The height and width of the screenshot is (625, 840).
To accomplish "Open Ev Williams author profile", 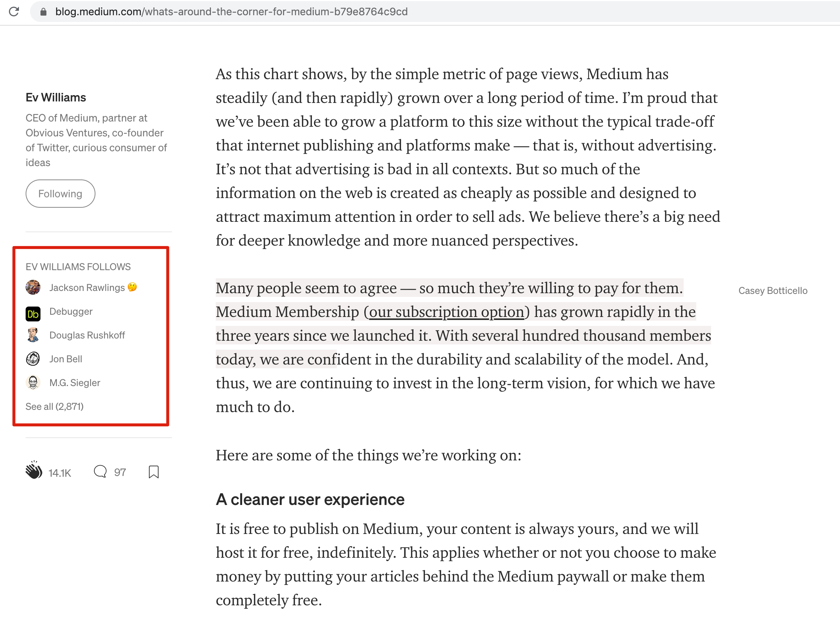I will click(x=56, y=98).
